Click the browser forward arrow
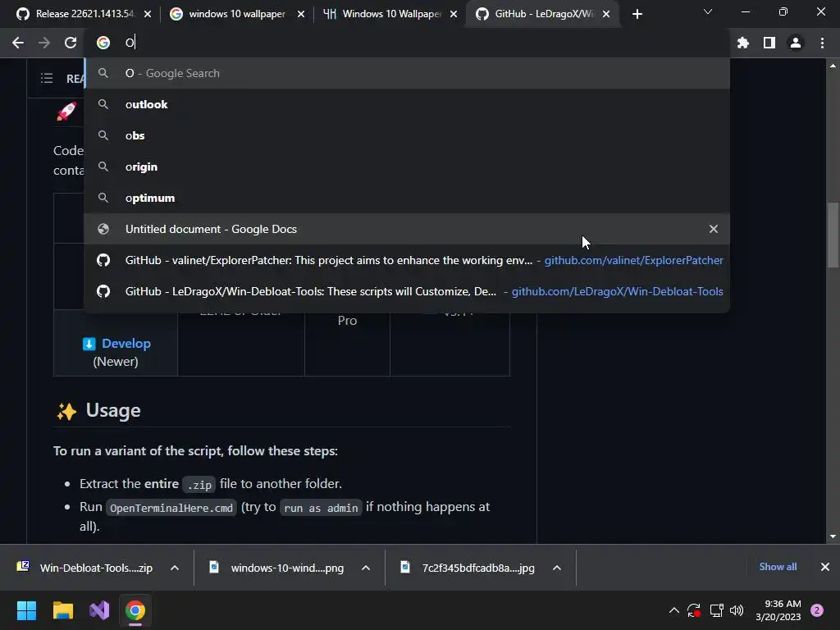This screenshot has width=840, height=630. pos(44,43)
